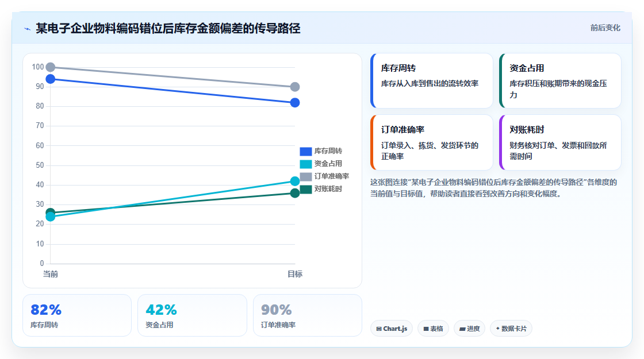
Task: Click the 前后变化 label in header
Action: click(605, 28)
